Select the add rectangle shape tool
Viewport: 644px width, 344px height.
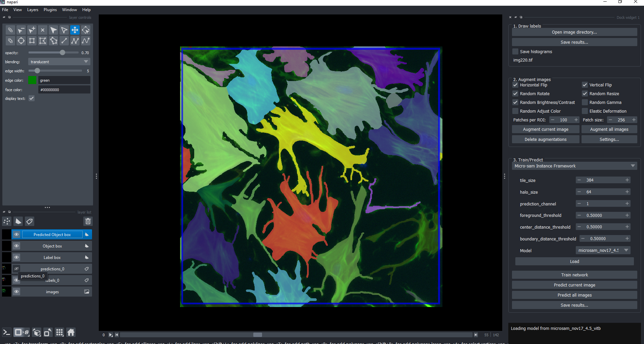point(32,41)
